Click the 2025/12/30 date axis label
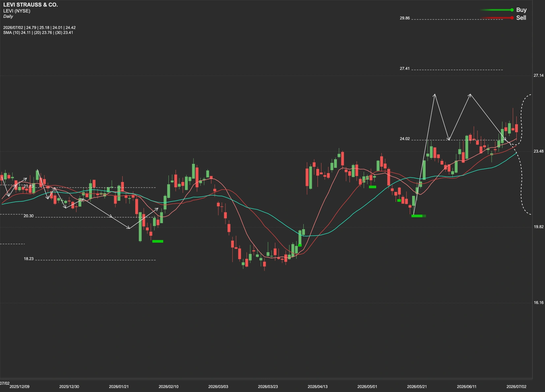 [x=69, y=387]
